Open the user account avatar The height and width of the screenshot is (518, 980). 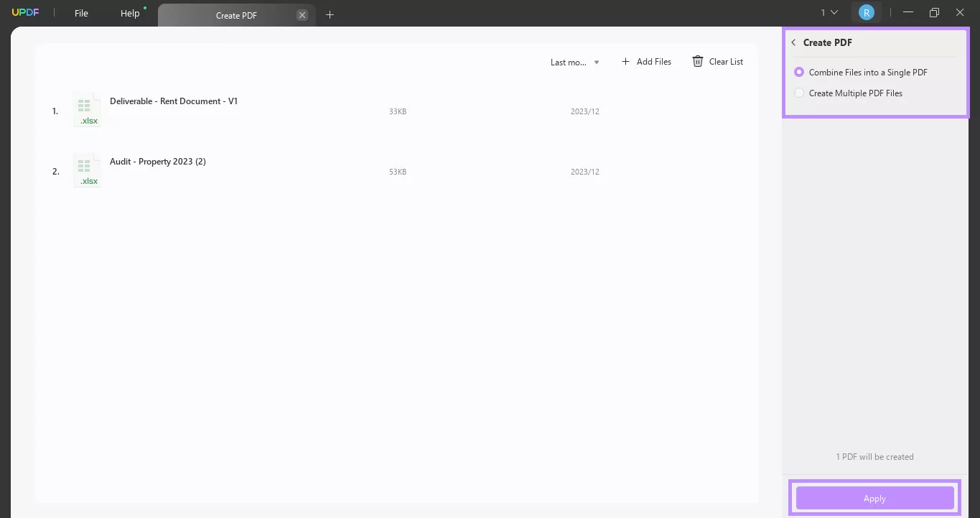[x=867, y=11]
